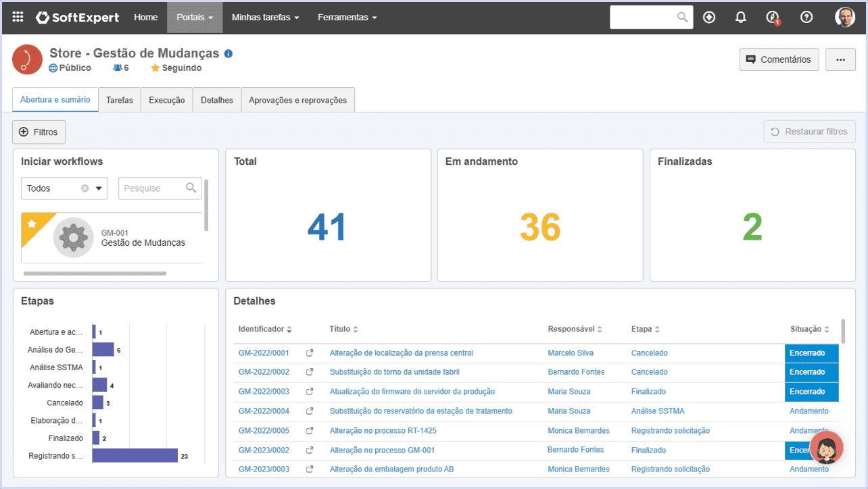Image resolution: width=868 pixels, height=489 pixels.
Task: Click the add (plus circle) icon in header
Action: [709, 18]
